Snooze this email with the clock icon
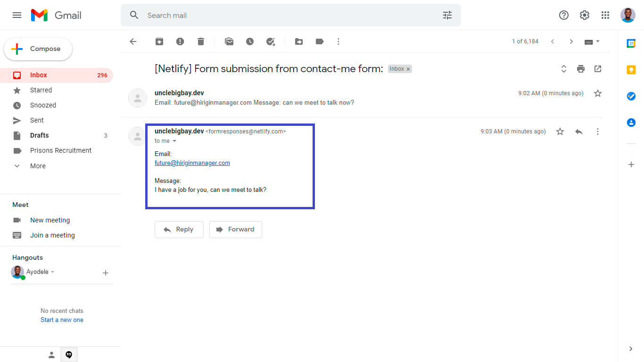 (250, 41)
